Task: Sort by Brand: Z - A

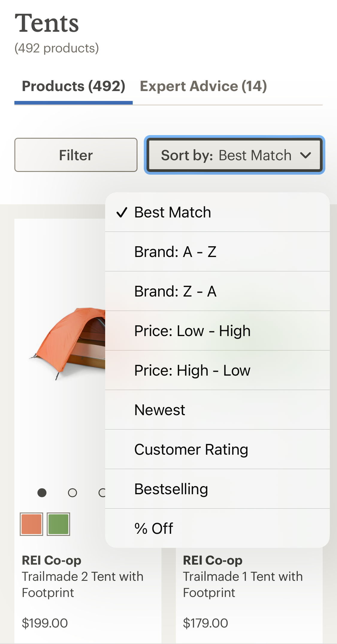Action: click(x=175, y=291)
